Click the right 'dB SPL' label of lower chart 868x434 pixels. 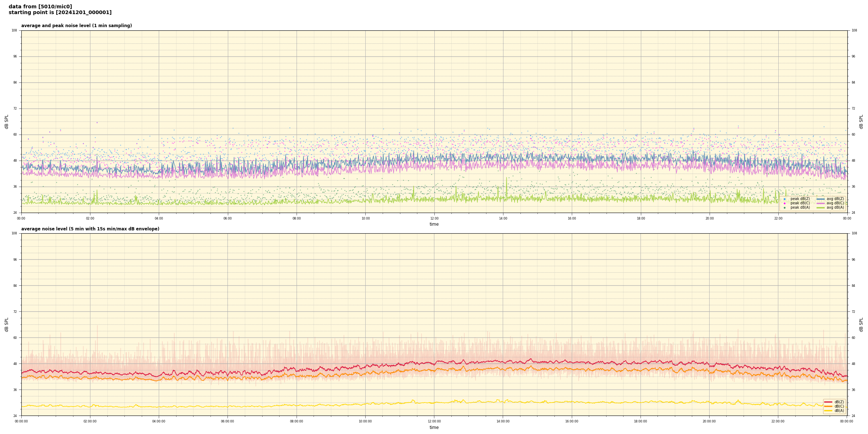(x=861, y=324)
